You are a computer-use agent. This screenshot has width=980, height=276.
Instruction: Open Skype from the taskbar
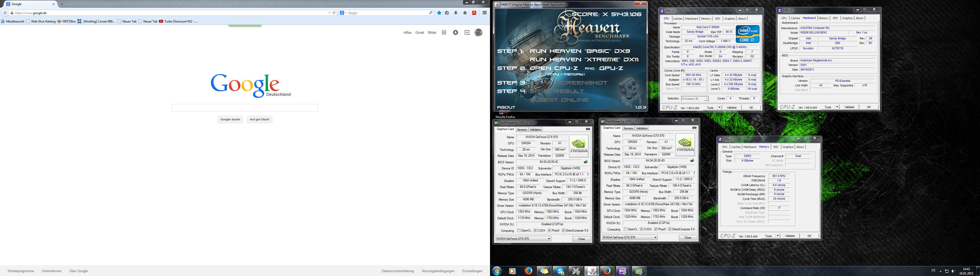(560, 271)
